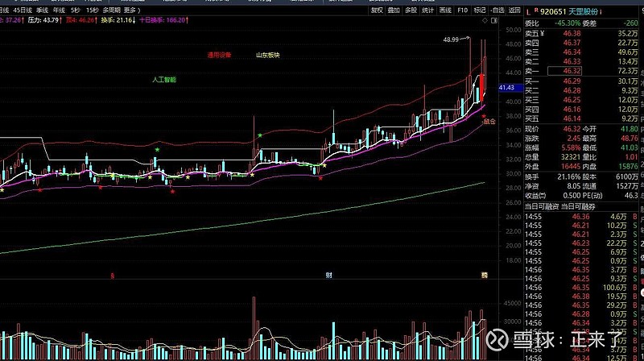Click the 最低 value 41.03

630,147
